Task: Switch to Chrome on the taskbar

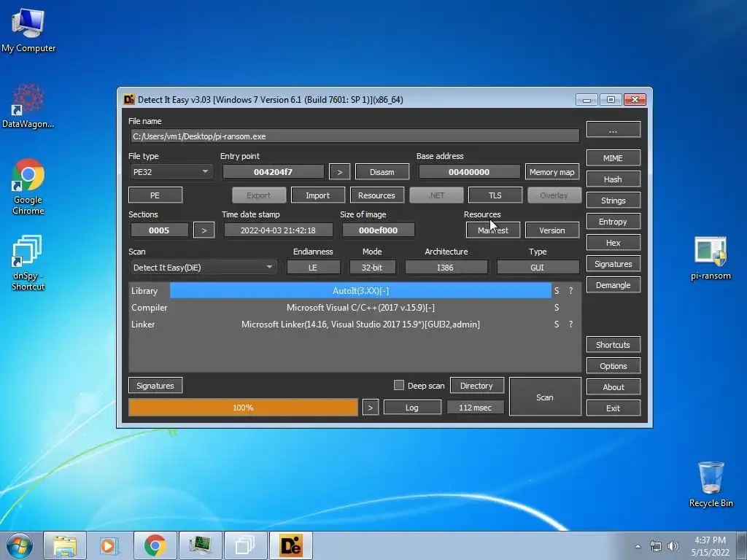Action: 155,545
